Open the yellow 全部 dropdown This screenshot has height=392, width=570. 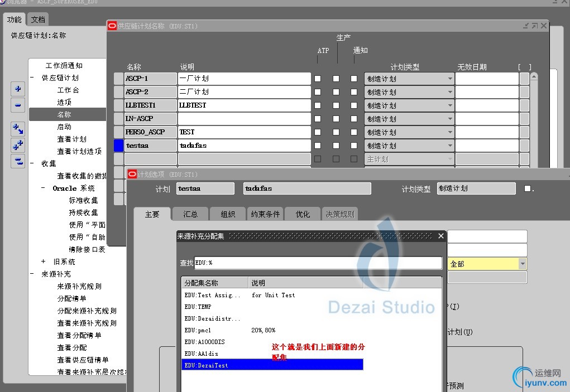pyautogui.click(x=523, y=264)
